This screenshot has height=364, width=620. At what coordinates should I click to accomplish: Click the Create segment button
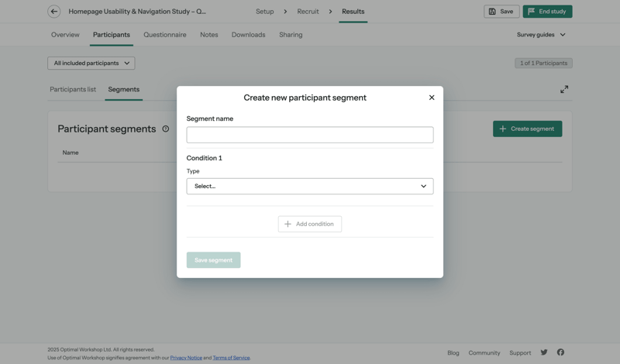(527, 129)
